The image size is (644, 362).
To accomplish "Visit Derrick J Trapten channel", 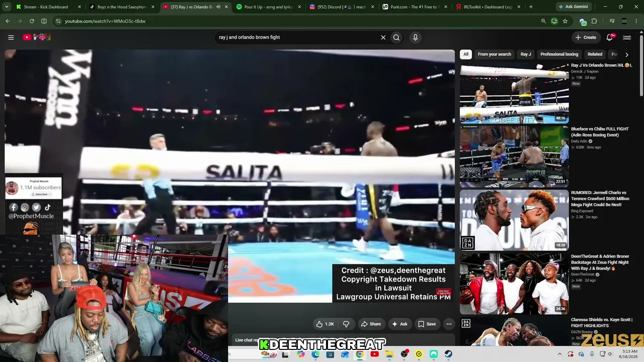I will 585,71.
